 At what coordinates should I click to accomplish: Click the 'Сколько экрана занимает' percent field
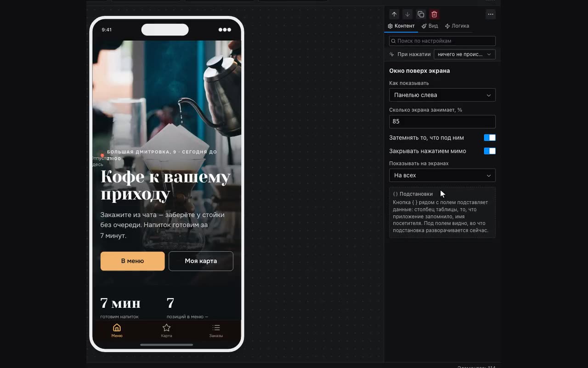(x=442, y=121)
